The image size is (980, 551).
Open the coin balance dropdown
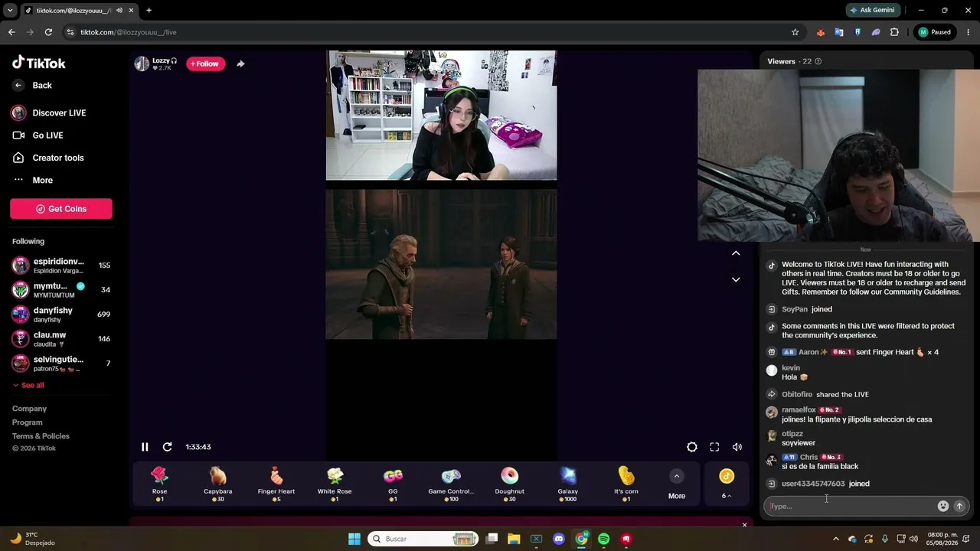727,484
